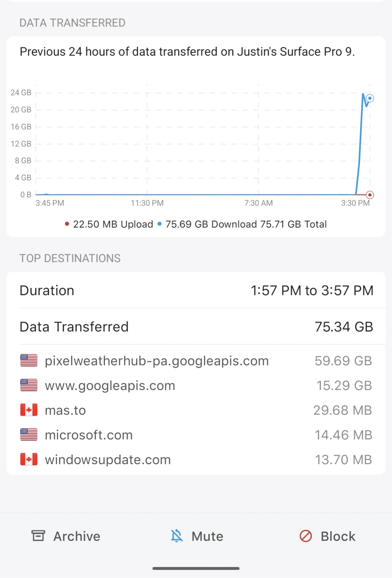The image size is (392, 578).
Task: Open the windowsupdate.com destination entry
Action: pyautogui.click(x=108, y=460)
